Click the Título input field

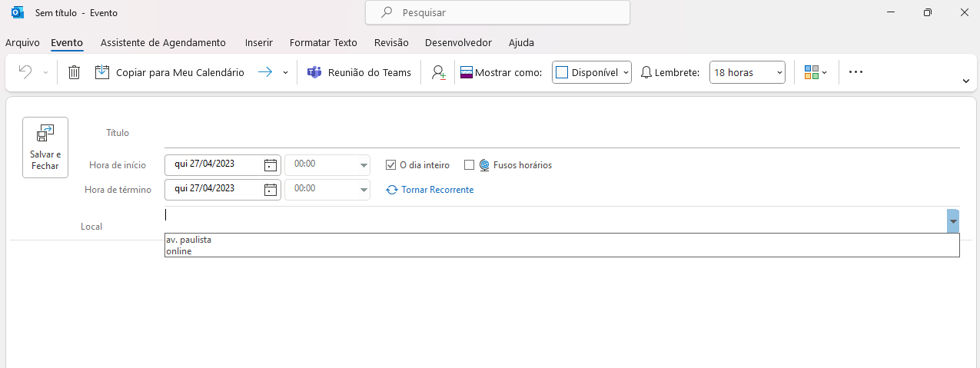click(x=562, y=133)
